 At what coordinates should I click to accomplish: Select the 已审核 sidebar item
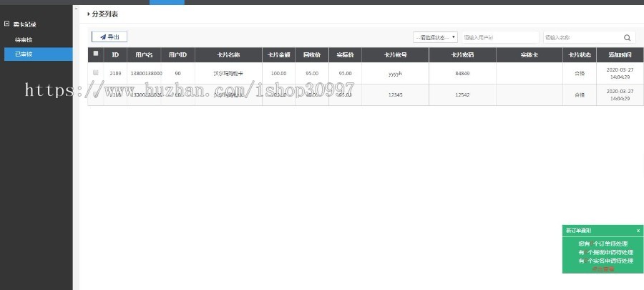(24, 54)
